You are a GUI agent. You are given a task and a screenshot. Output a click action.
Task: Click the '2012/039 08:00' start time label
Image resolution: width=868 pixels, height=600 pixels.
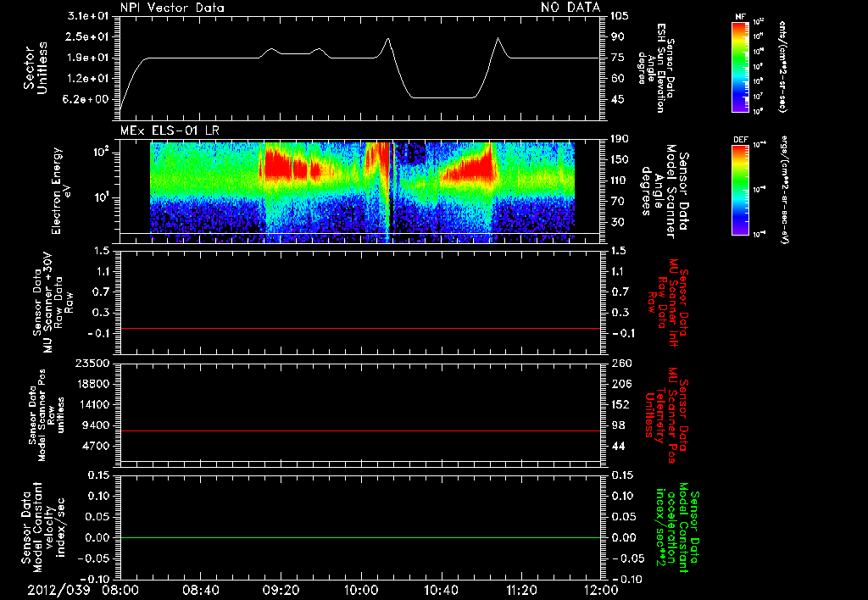(x=83, y=591)
